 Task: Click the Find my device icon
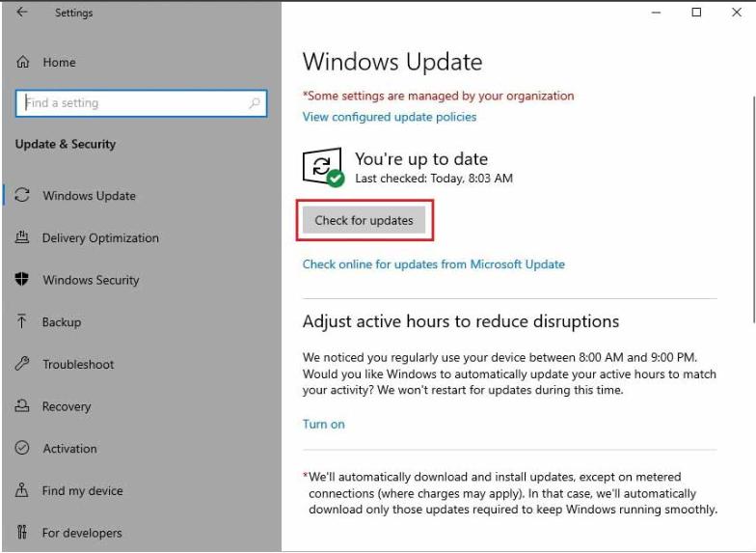(23, 490)
